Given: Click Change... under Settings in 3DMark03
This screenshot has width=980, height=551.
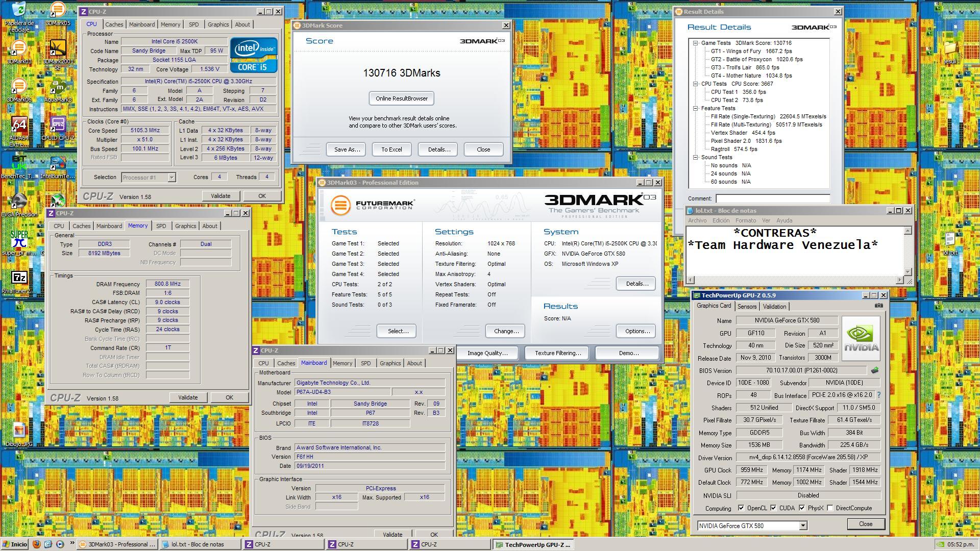Looking at the screenshot, I should 506,331.
